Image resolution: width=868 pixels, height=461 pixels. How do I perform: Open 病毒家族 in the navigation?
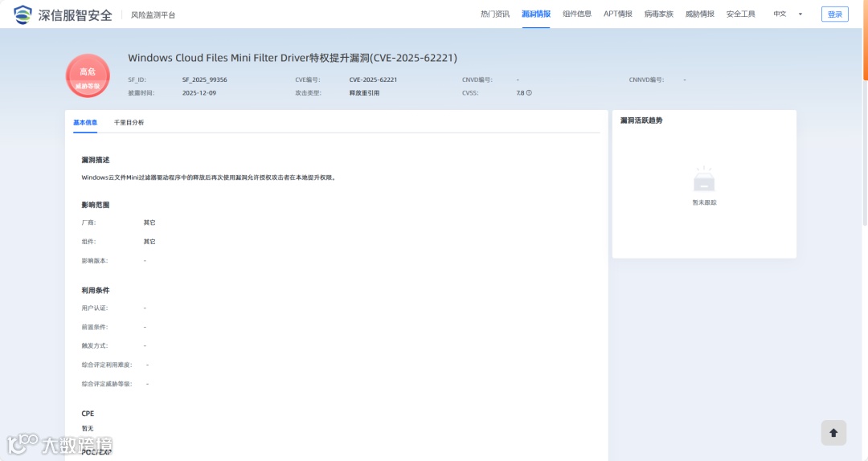click(x=659, y=14)
